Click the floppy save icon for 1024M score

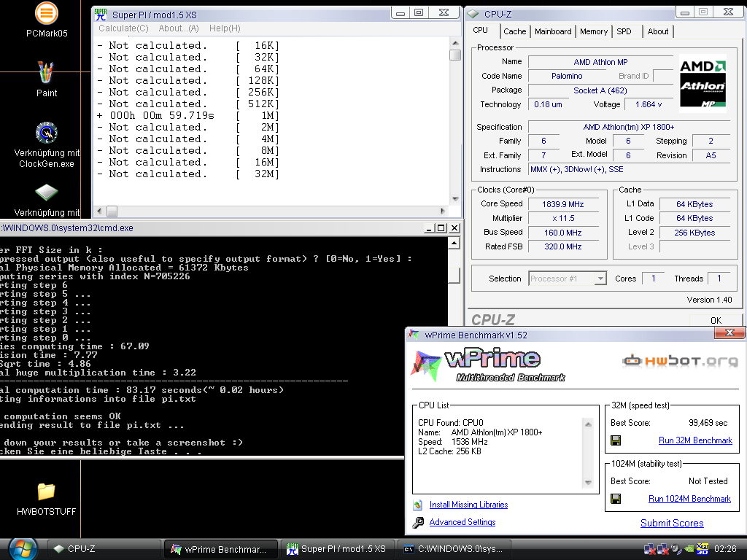point(616,499)
